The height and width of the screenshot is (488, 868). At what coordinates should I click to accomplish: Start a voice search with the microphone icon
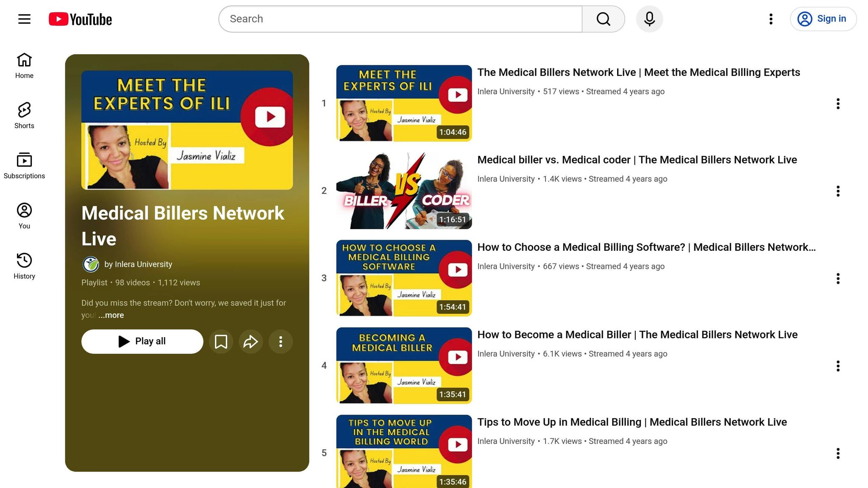[649, 19]
